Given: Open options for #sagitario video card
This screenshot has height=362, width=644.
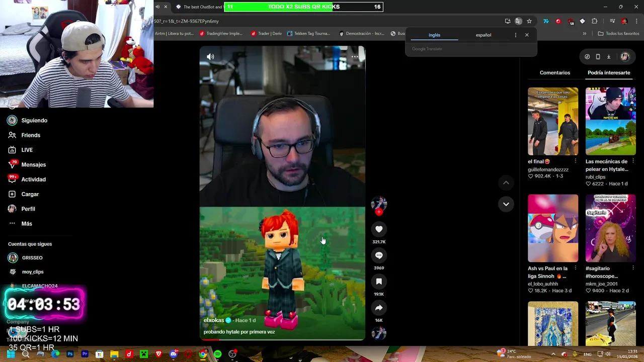Looking at the screenshot, I should (633, 268).
